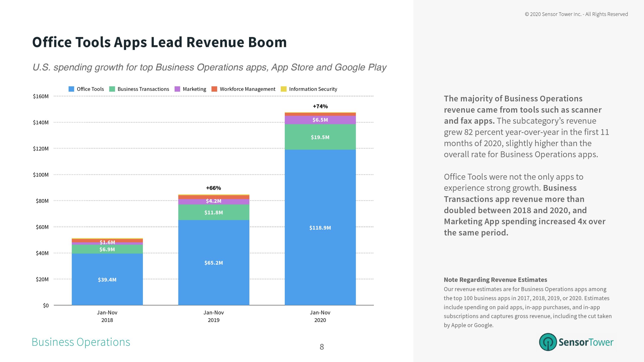The height and width of the screenshot is (362, 644).
Task: Click the $19.5M Business Transactions segment
Action: pyautogui.click(x=320, y=137)
